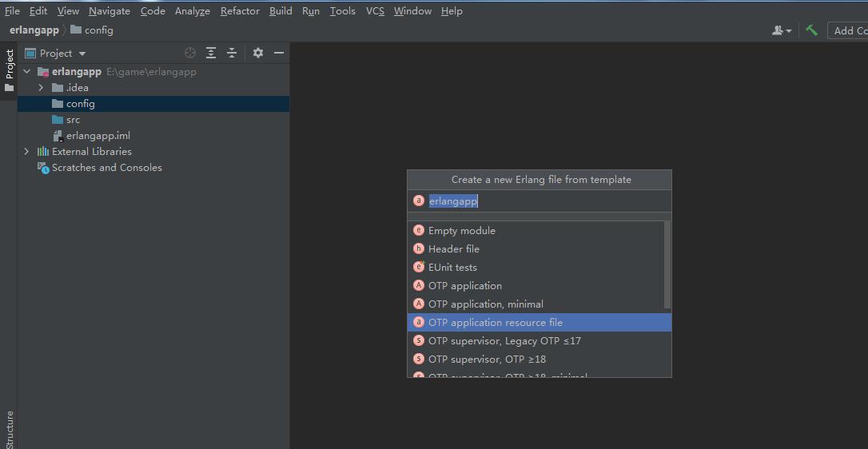Click the file name input field
The height and width of the screenshot is (449, 868).
(543, 201)
